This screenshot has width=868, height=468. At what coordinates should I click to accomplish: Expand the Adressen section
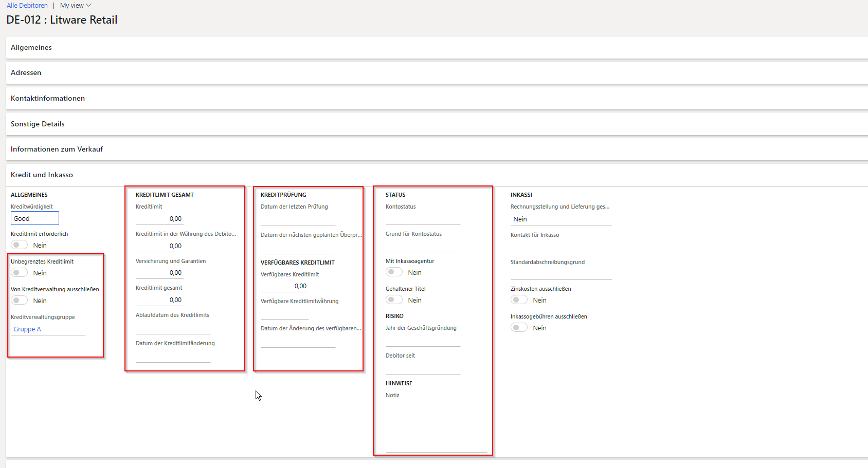(x=26, y=72)
